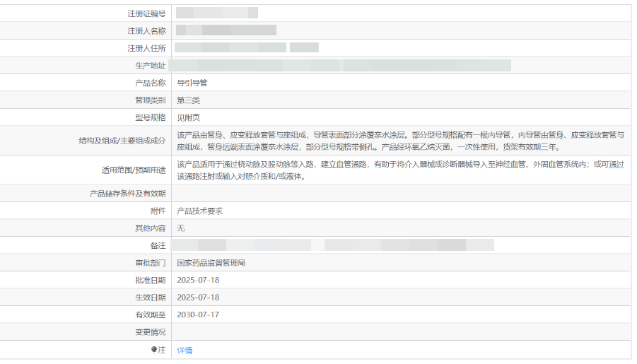Select the 产品储存条件及有效期 label
This screenshot has width=637, height=364.
point(127,194)
